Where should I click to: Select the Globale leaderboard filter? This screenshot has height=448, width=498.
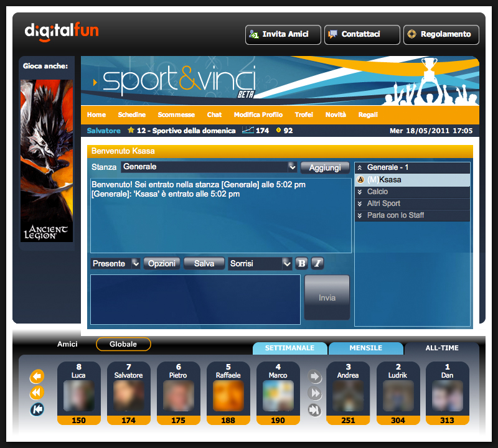tap(123, 344)
